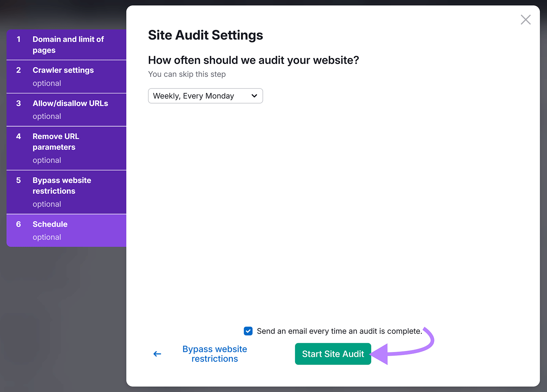Click inside the frequency selection field
This screenshot has height=392, width=547.
pos(198,96)
